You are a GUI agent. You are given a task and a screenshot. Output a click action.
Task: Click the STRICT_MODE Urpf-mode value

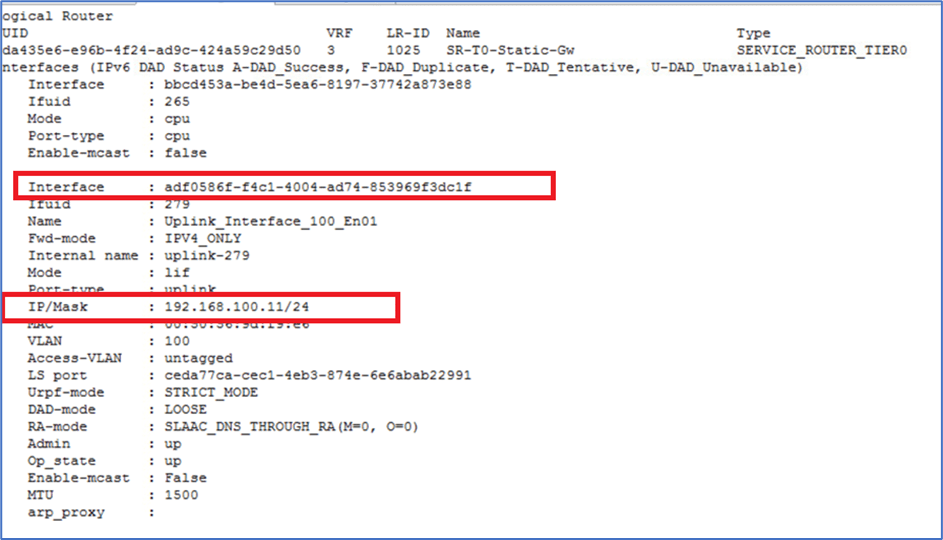coord(211,392)
